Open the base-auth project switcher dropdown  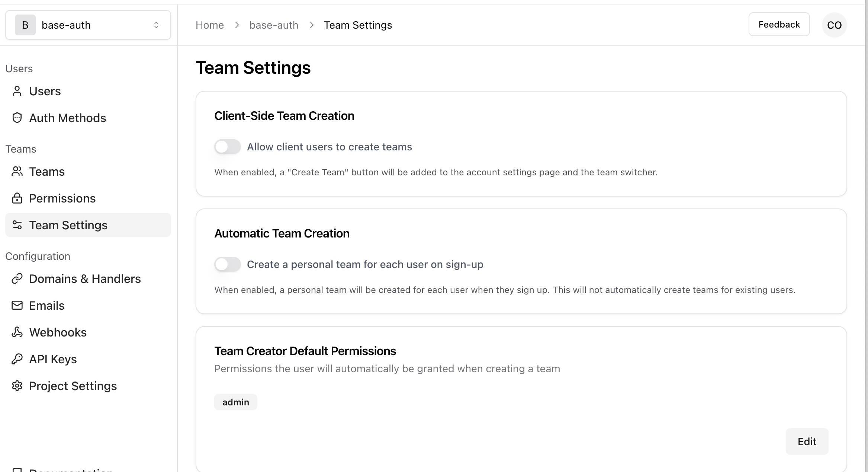click(88, 25)
